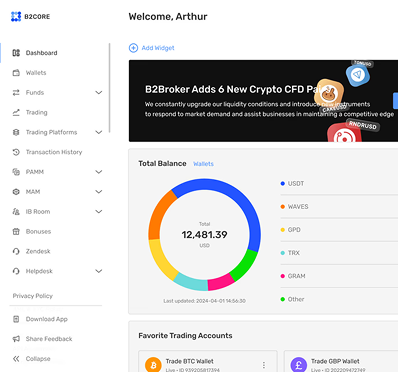This screenshot has height=372, width=398.
Task: Expand the MAM submenu chevron
Action: [x=99, y=192]
